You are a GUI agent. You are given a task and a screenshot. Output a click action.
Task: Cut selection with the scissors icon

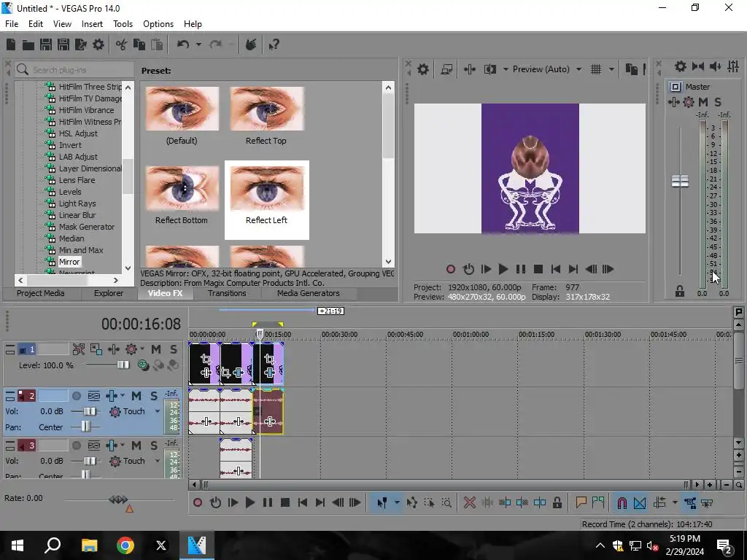(122, 44)
